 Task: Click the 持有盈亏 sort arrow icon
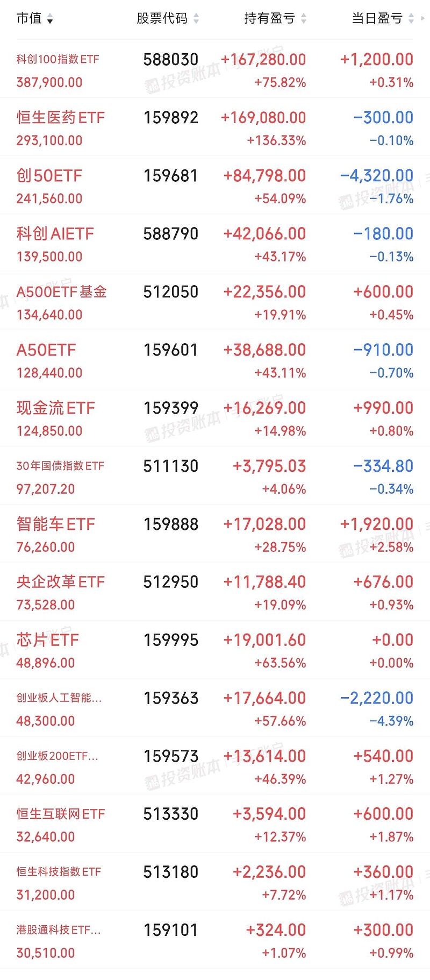tap(304, 19)
